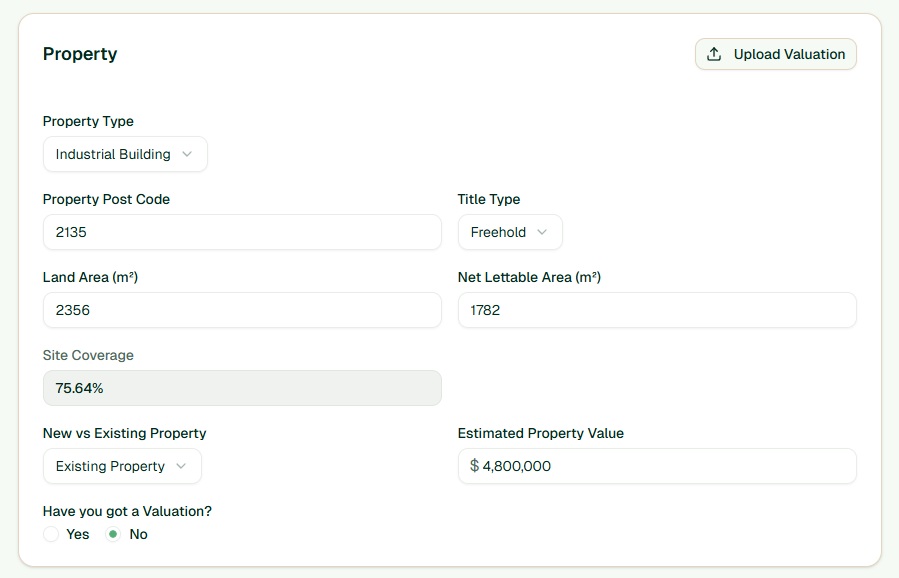Click the Estimated Property Value input

coord(666,466)
